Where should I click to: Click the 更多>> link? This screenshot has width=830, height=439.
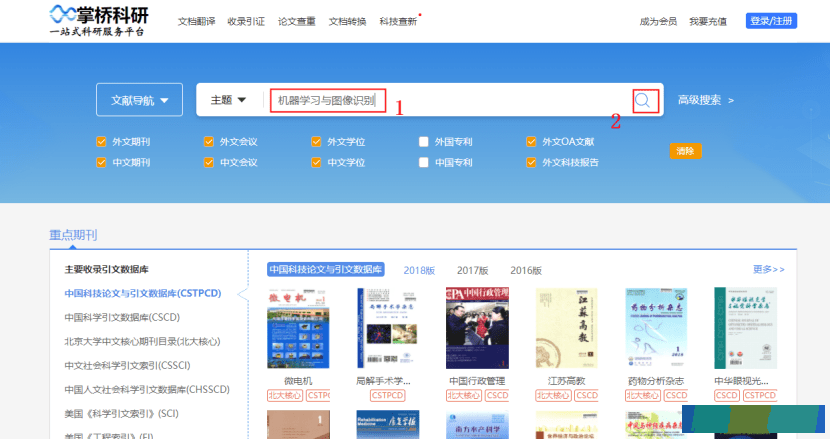[769, 270]
